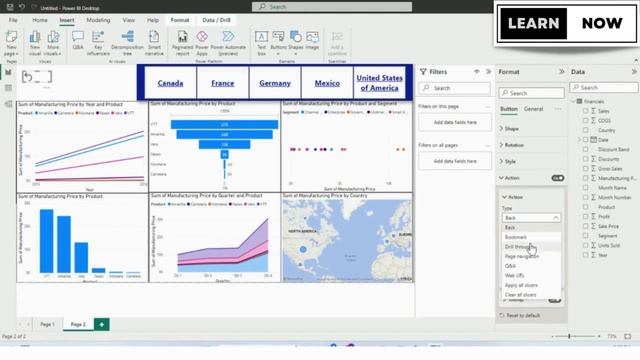The height and width of the screenshot is (360, 640).
Task: Add a new page with plus icon
Action: tap(102, 324)
